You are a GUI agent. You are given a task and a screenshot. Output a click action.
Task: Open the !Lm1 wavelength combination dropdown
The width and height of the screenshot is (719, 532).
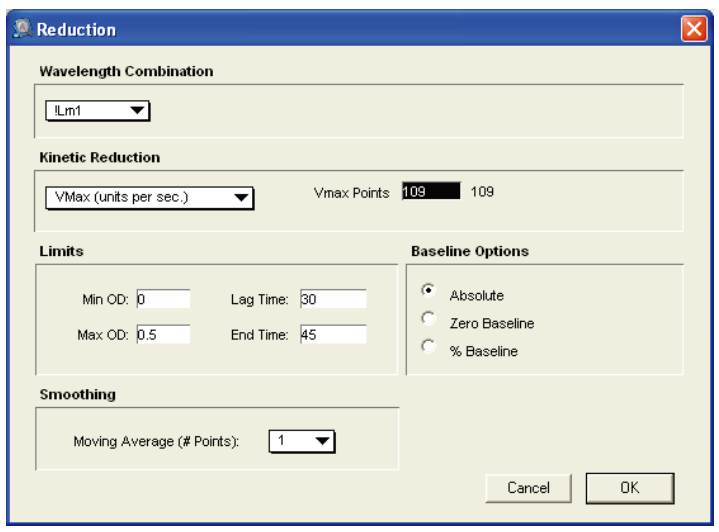[x=97, y=111]
